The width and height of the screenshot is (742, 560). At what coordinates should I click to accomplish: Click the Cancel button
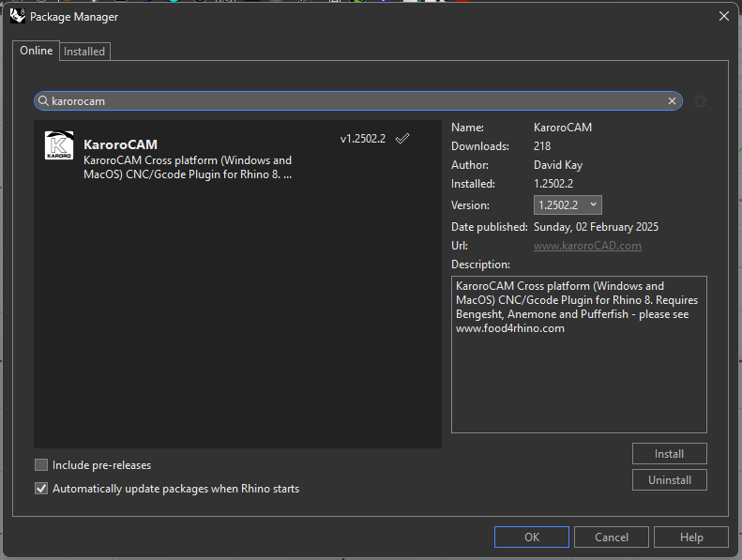pos(611,537)
